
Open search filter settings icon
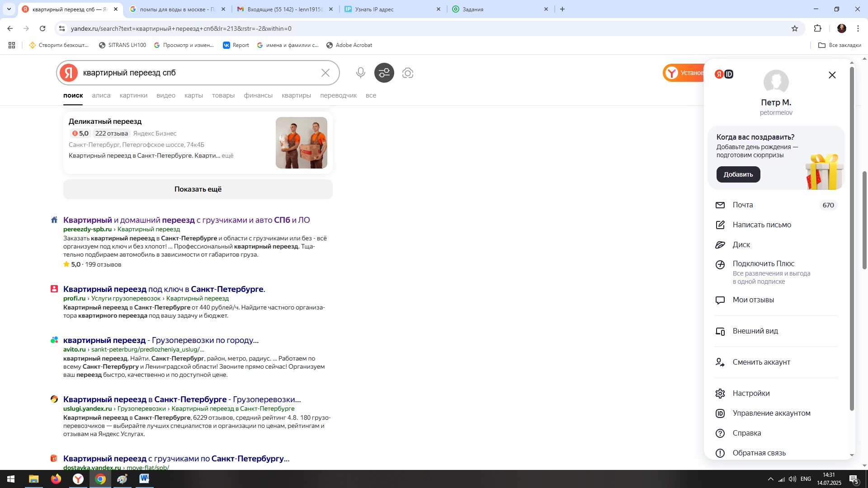click(x=384, y=73)
